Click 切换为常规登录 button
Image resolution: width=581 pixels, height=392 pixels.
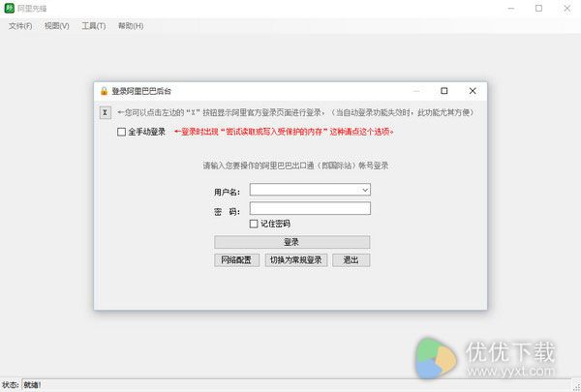coord(295,260)
